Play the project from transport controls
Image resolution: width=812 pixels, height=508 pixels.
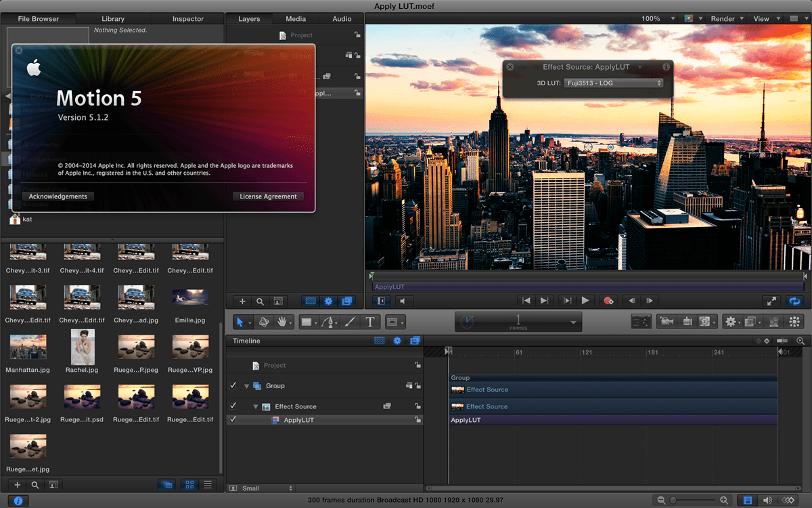pos(586,301)
